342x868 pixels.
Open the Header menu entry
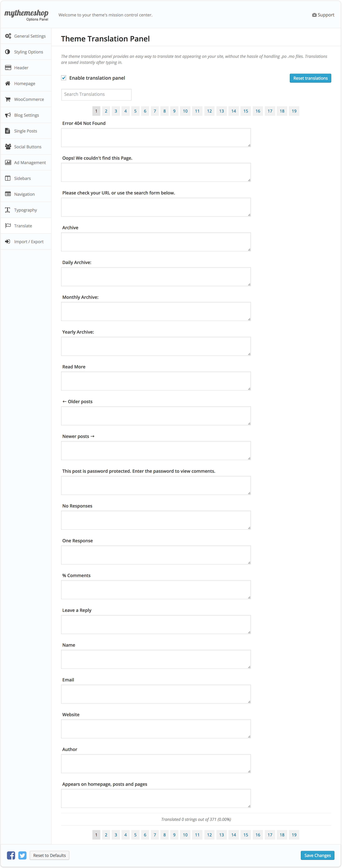pyautogui.click(x=21, y=67)
